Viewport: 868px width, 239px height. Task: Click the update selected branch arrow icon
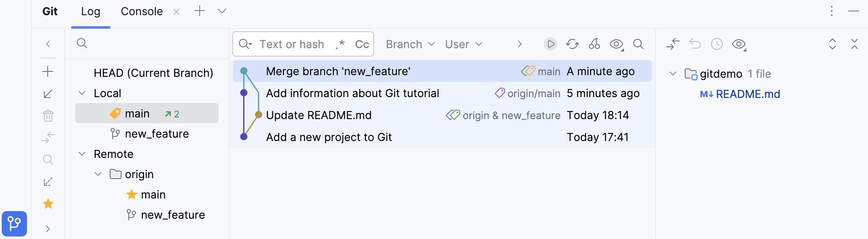[x=48, y=93]
